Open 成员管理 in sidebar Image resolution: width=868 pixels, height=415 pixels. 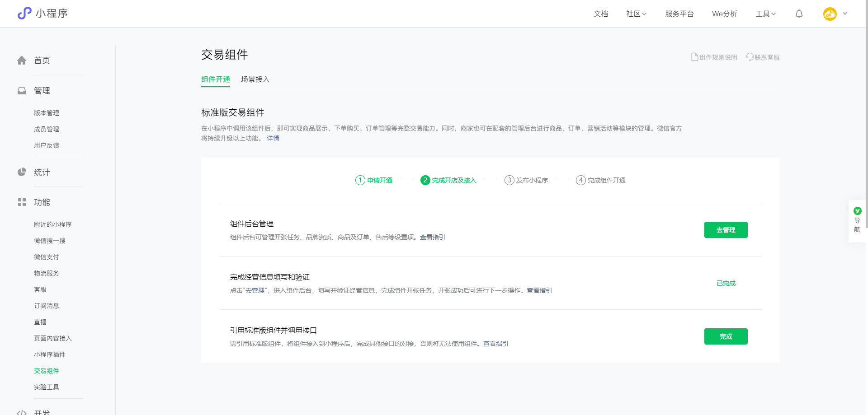47,129
